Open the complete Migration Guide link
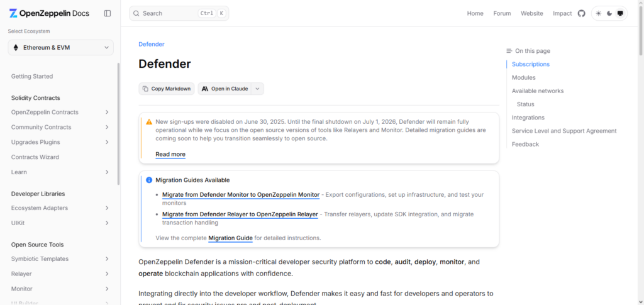The image size is (644, 305). pyautogui.click(x=230, y=238)
